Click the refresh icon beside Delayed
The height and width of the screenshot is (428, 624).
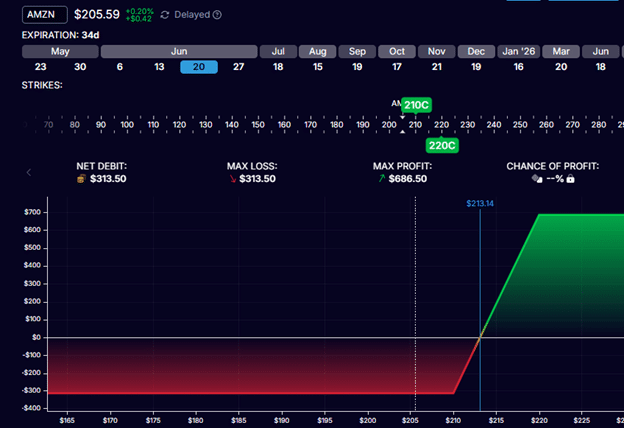pos(165,15)
